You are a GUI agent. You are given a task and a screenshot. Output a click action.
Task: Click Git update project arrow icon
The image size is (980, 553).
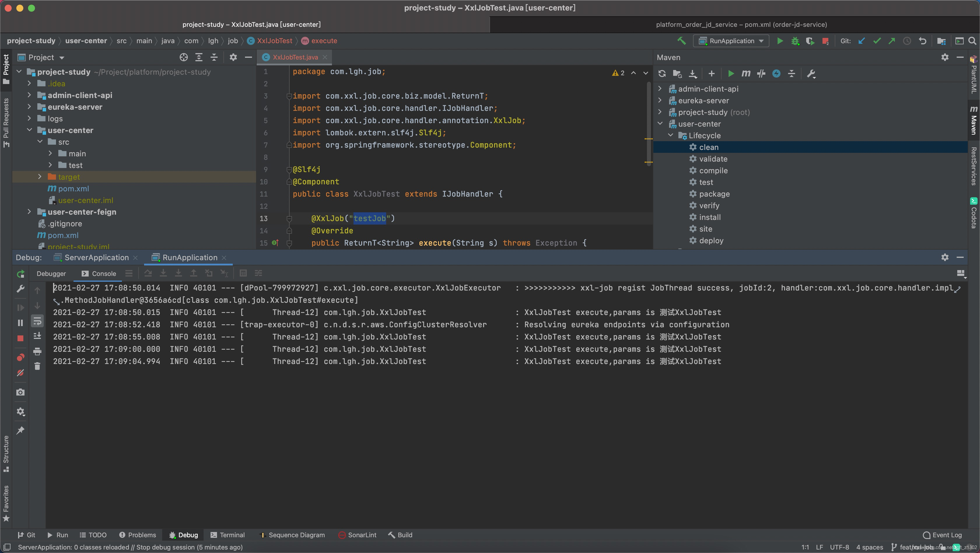[x=862, y=41]
